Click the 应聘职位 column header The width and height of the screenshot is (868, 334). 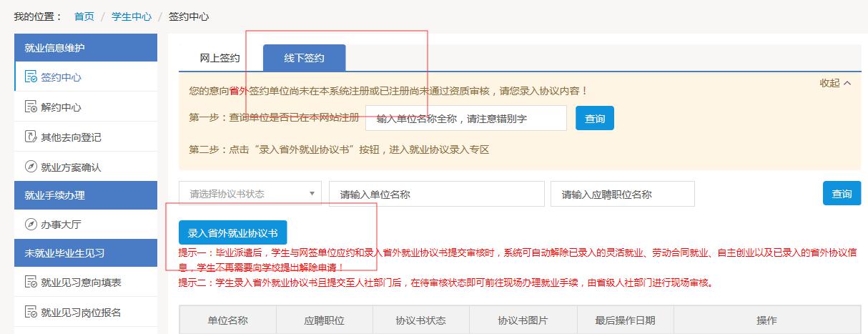pos(325,320)
